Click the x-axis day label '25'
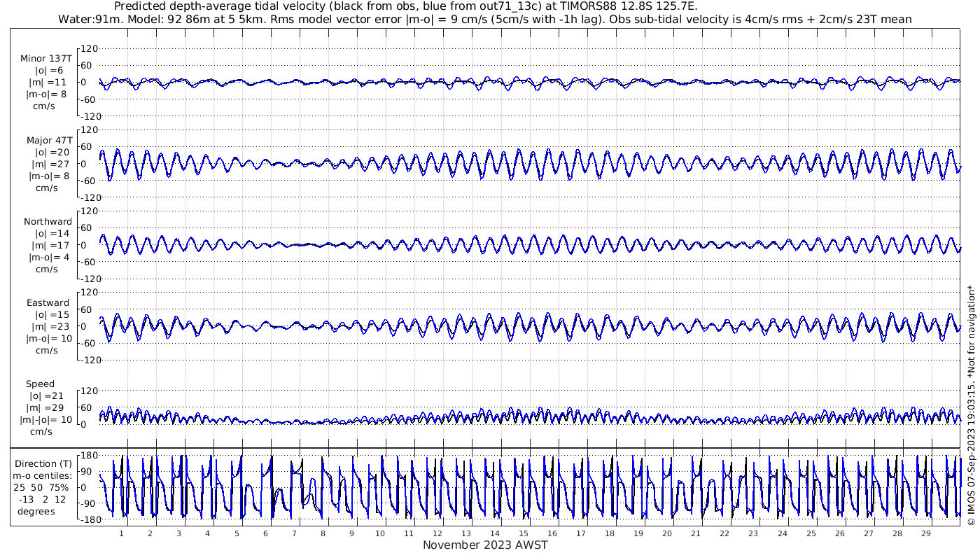 [x=811, y=533]
